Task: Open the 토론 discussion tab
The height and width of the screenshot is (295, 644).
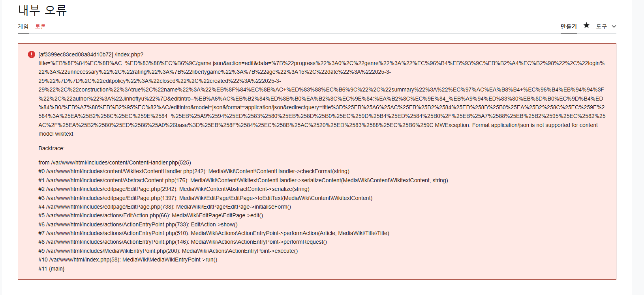Action: tap(40, 26)
